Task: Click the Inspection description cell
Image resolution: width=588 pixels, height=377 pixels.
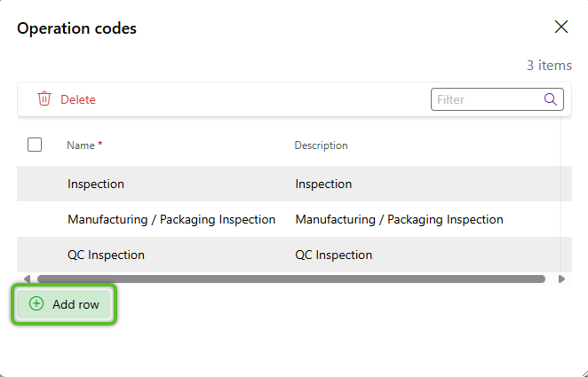Action: (x=323, y=184)
